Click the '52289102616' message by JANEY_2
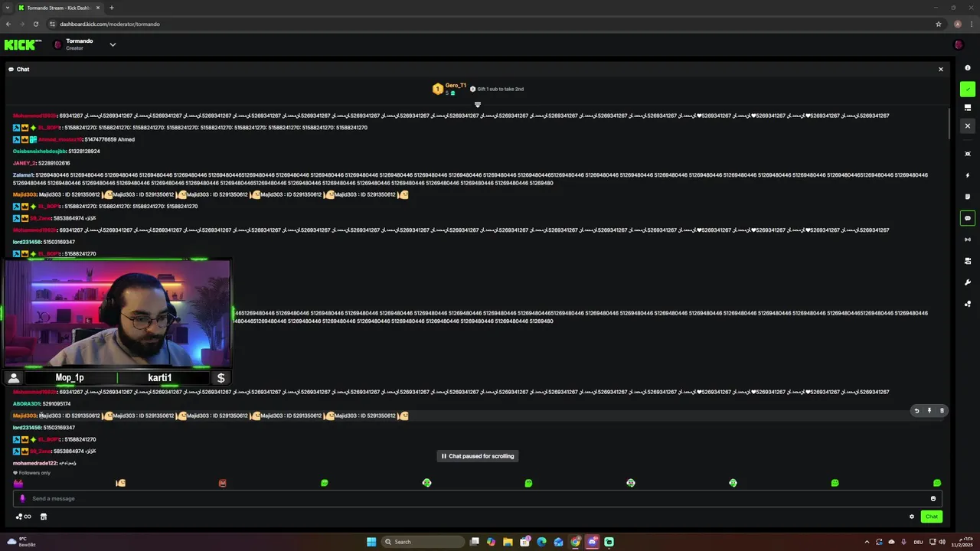This screenshot has width=980, height=551. click(54, 163)
